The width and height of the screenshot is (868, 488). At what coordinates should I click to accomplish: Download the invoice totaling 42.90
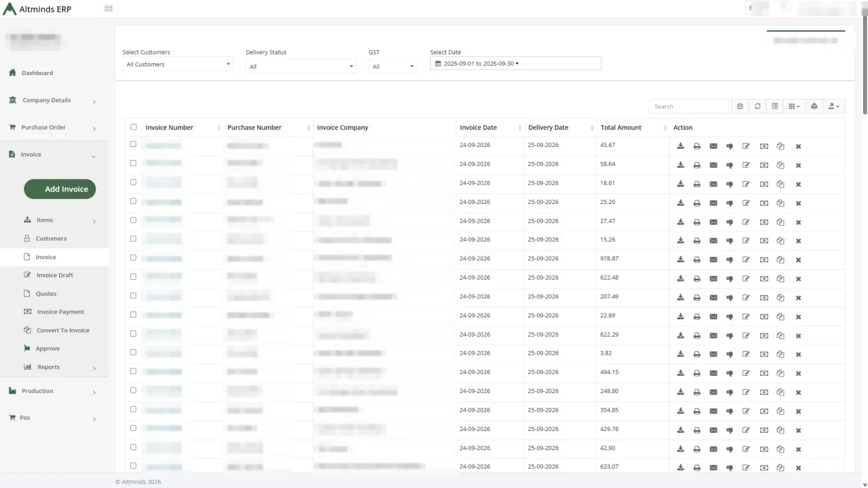[x=680, y=449]
